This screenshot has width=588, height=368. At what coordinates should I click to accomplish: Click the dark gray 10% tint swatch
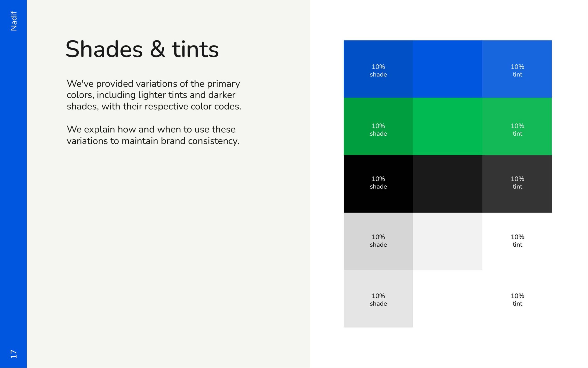517,184
